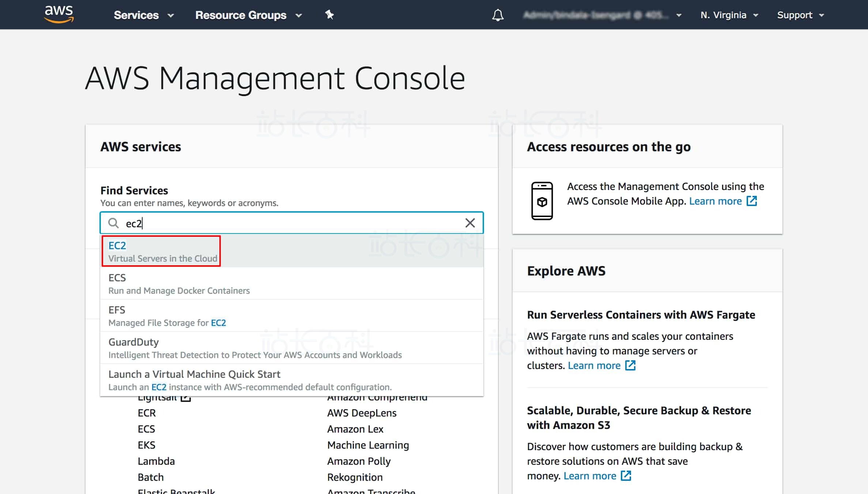Select the ECS Docker Containers result
The width and height of the screenshot is (868, 494).
(x=292, y=284)
